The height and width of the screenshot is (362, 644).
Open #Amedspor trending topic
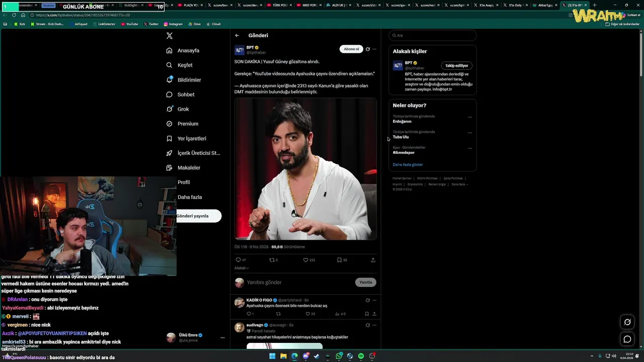tap(404, 153)
